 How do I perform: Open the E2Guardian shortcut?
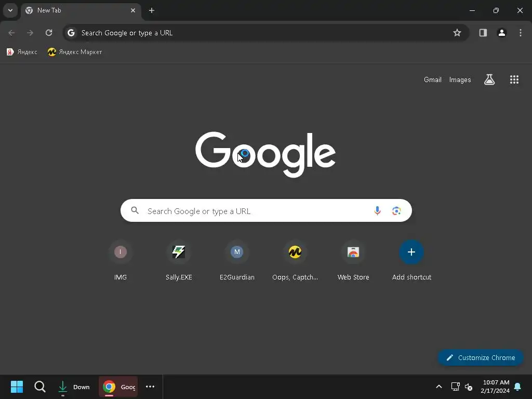[x=237, y=261]
